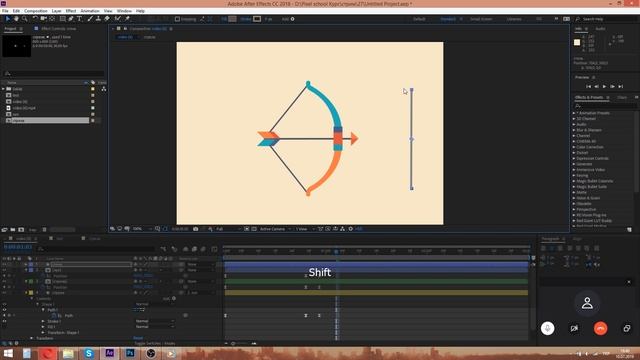Click the Reset link for Transform
This screenshot has width=640, height=360.
pos(138,338)
